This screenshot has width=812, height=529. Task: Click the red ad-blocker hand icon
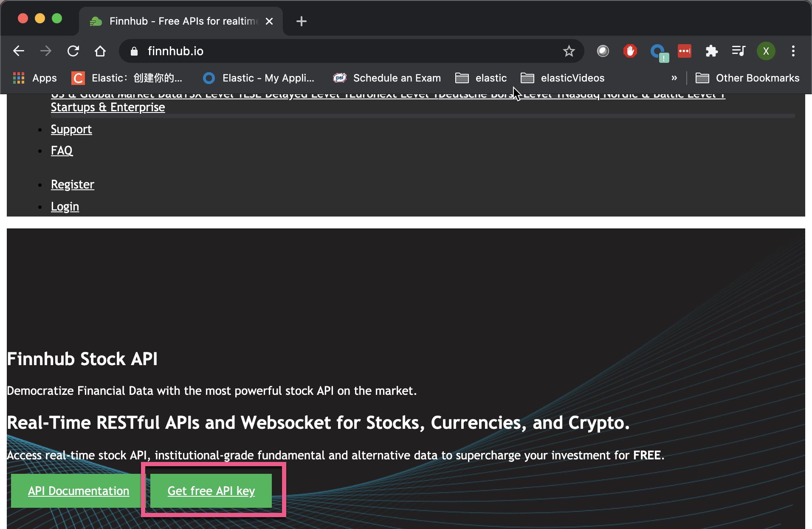click(630, 51)
